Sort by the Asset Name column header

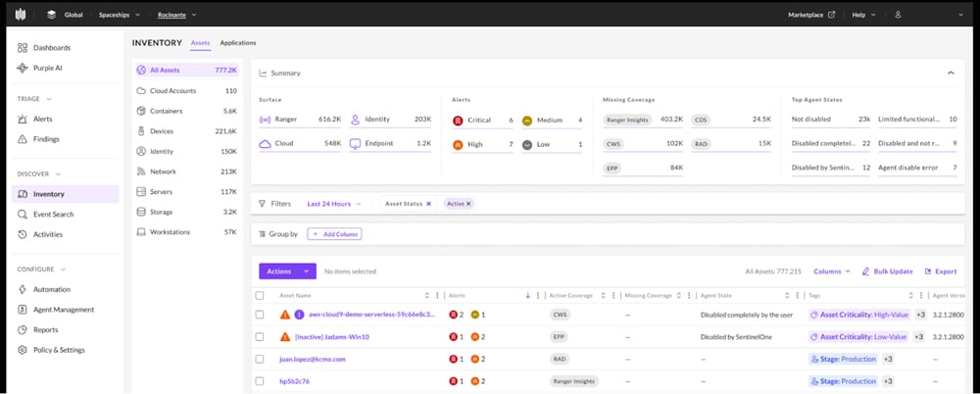tap(295, 295)
